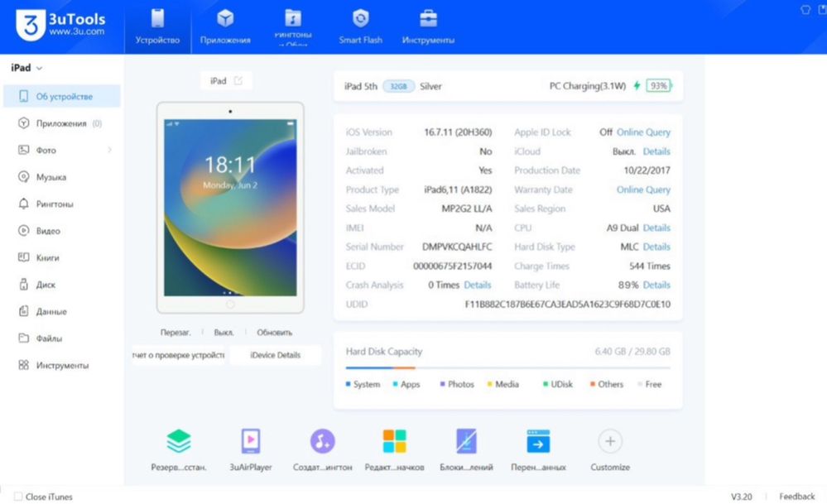Screen dimensions: 827x504
Task: Open the Устройство tab
Action: pos(157,26)
